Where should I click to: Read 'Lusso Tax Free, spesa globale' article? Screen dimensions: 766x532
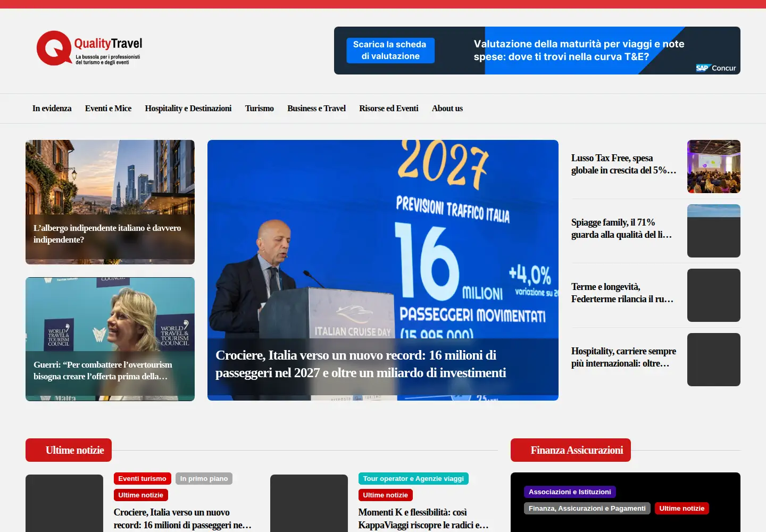(x=623, y=164)
